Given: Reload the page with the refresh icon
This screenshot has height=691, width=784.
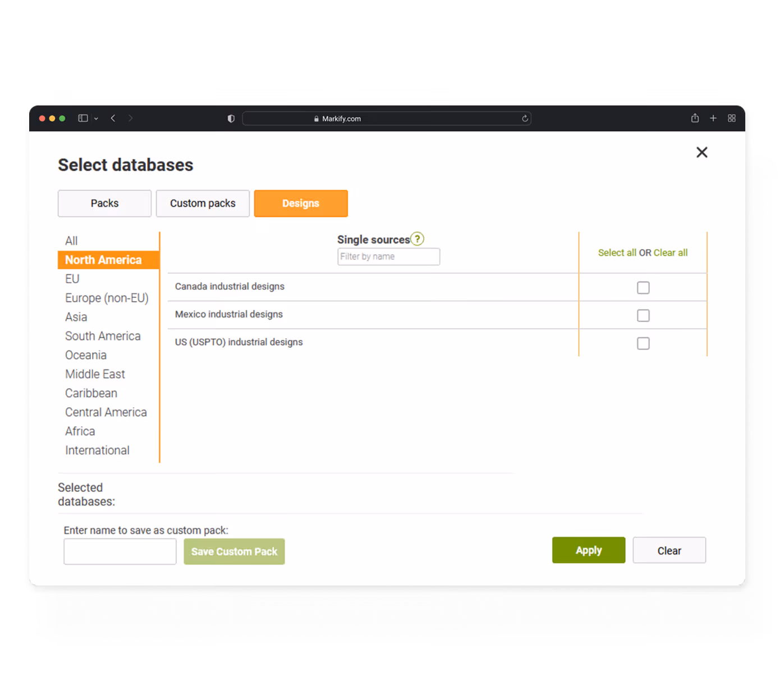Looking at the screenshot, I should pos(525,118).
